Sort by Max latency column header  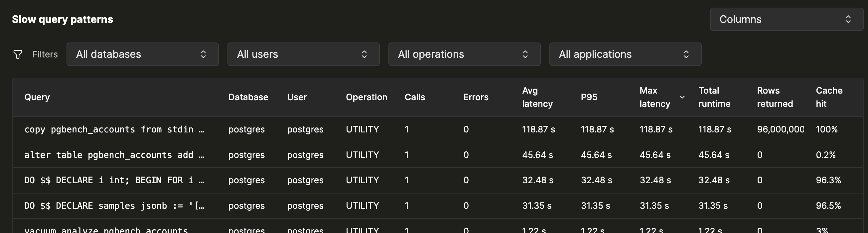click(655, 97)
